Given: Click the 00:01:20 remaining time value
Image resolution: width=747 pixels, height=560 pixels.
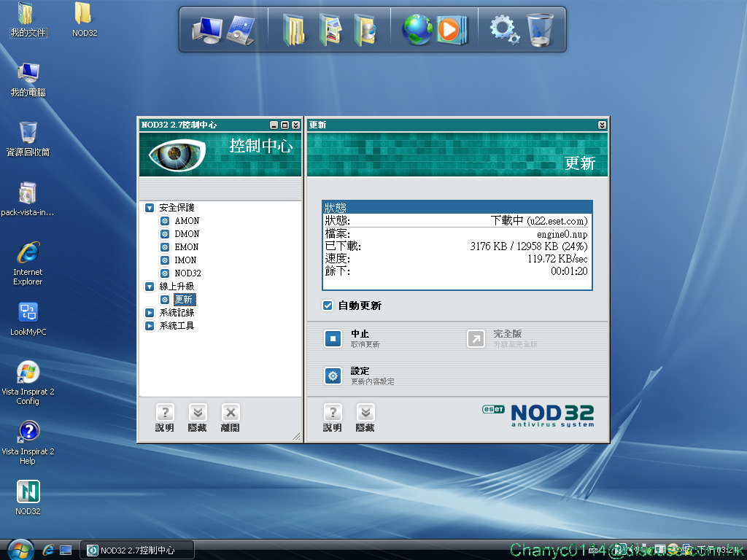Looking at the screenshot, I should click(569, 271).
